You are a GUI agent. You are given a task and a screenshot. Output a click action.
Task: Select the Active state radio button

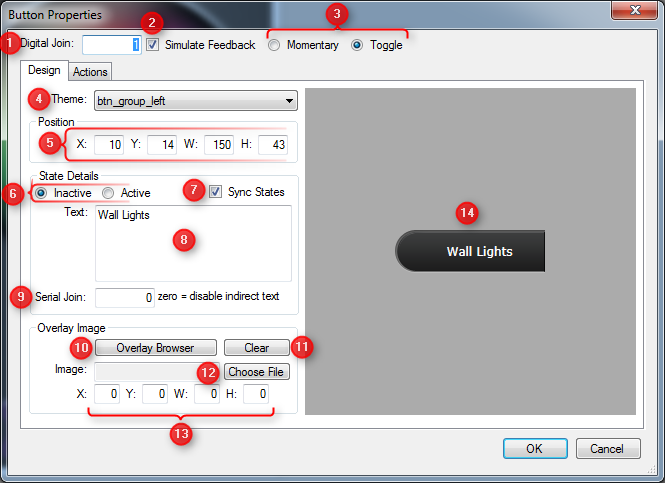[108, 192]
